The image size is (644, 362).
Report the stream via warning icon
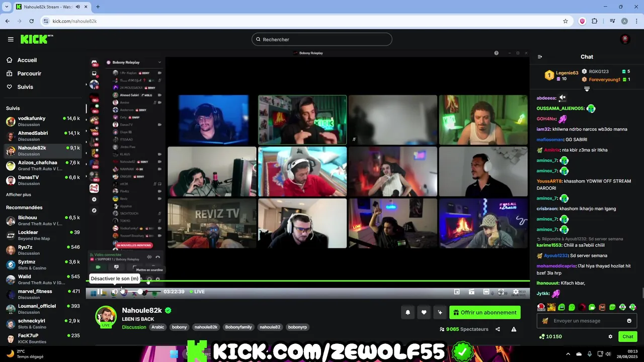point(514,329)
